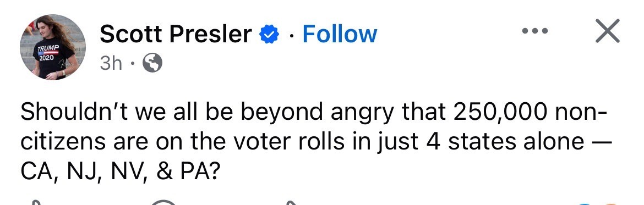Click the blue Like reaction emoji
644x205 pixels.
pos(585,203)
